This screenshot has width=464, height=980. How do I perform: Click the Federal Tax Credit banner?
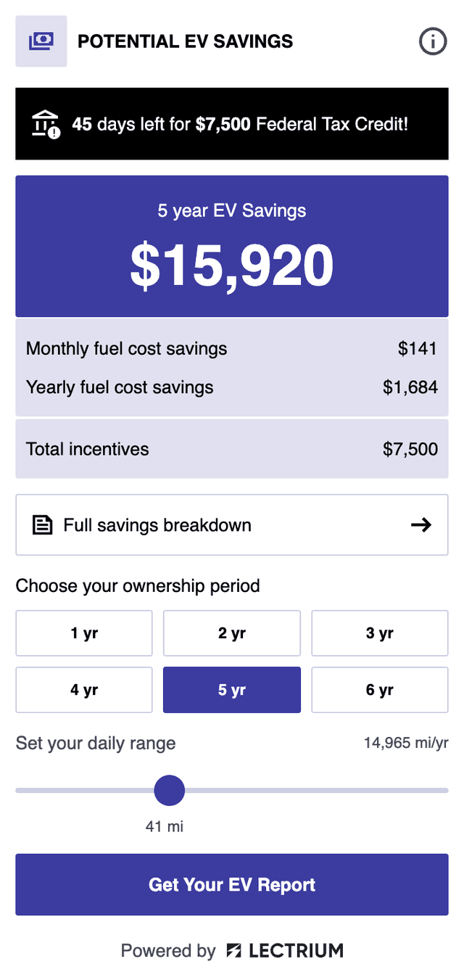(232, 124)
